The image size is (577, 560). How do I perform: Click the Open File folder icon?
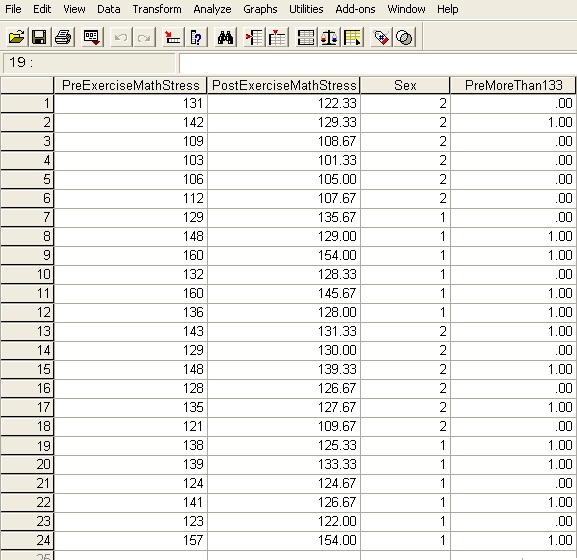17,37
